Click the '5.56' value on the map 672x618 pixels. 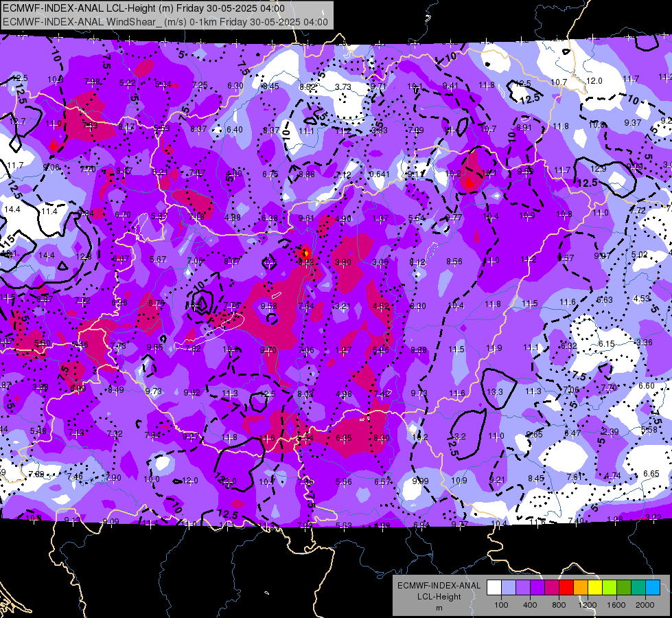344,481
